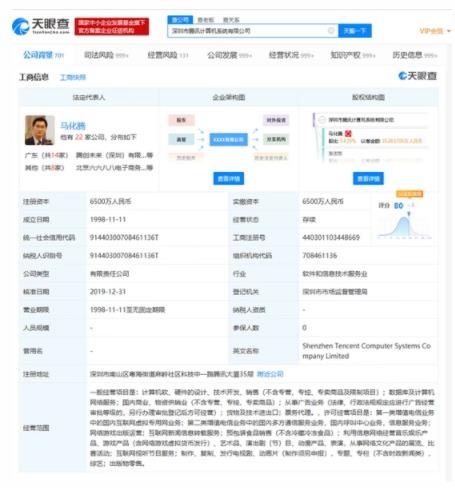Select the 工商注册号 value 440301103448669
This screenshot has height=488, width=455.
click(331, 237)
